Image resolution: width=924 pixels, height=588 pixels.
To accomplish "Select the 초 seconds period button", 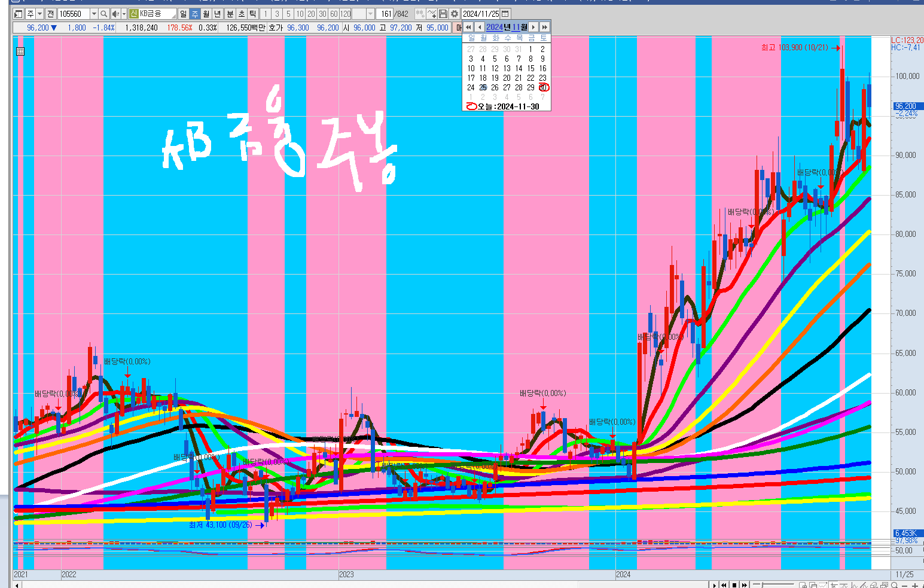I will click(241, 14).
